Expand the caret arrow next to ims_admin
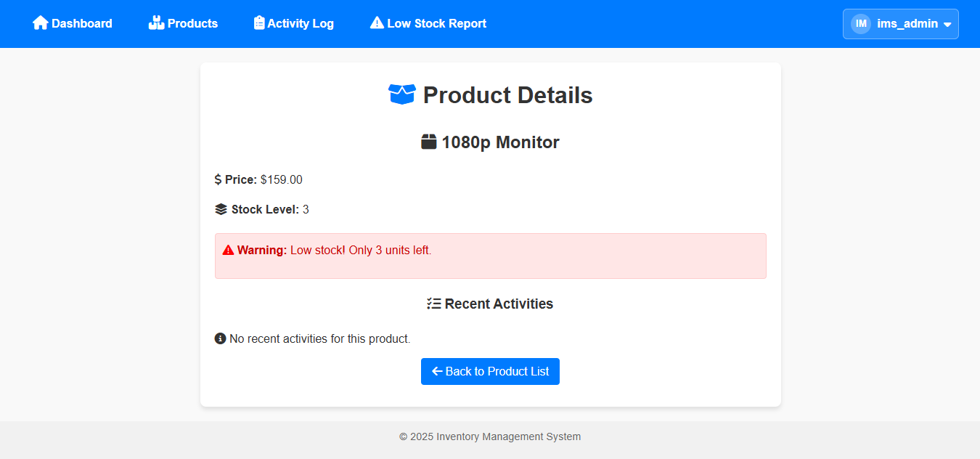980x459 pixels. point(947,25)
